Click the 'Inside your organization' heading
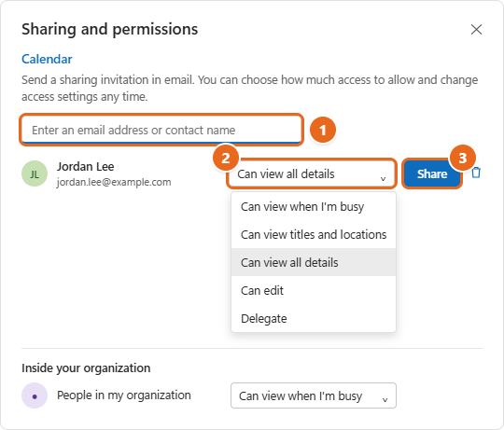 tap(86, 368)
